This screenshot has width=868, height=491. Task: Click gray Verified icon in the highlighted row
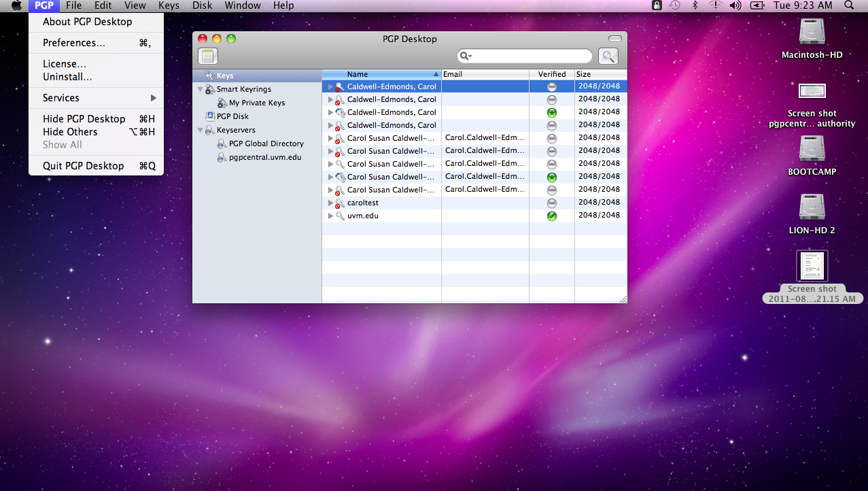(552, 86)
